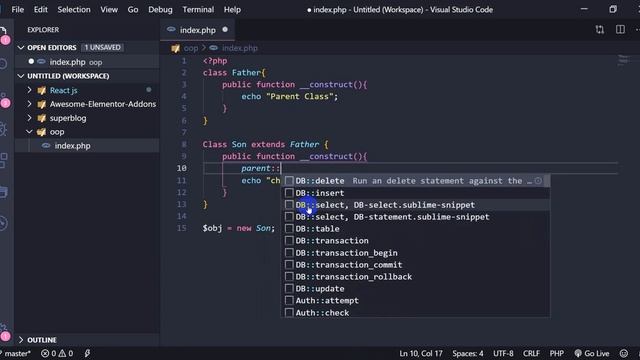This screenshot has height=360, width=640.
Task: Change indentation via Spaces: 4
Action: point(468,353)
